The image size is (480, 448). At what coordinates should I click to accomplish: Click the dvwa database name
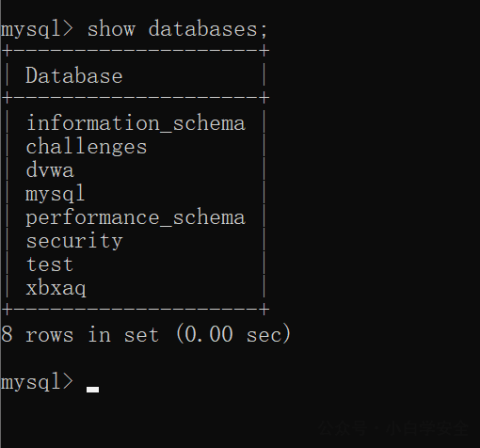[50, 170]
